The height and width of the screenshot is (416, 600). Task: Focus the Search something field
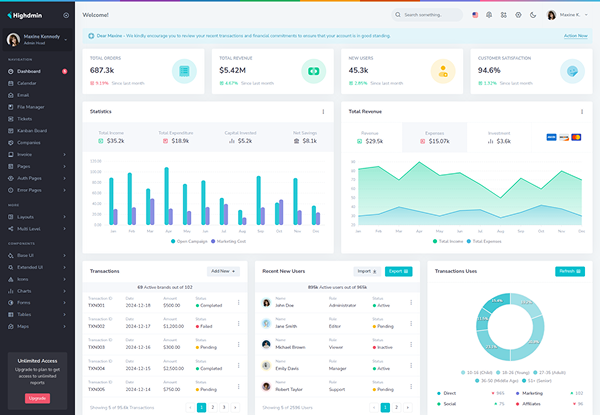click(427, 15)
